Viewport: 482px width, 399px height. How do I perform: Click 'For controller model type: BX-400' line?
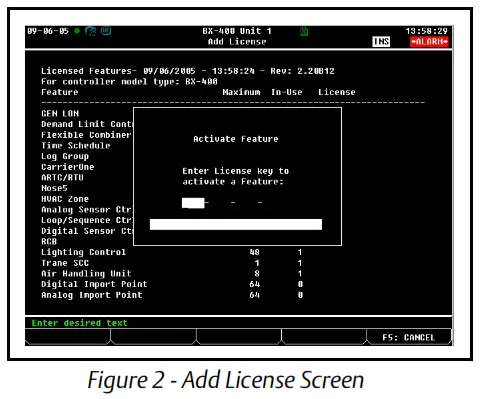pyautogui.click(x=129, y=82)
